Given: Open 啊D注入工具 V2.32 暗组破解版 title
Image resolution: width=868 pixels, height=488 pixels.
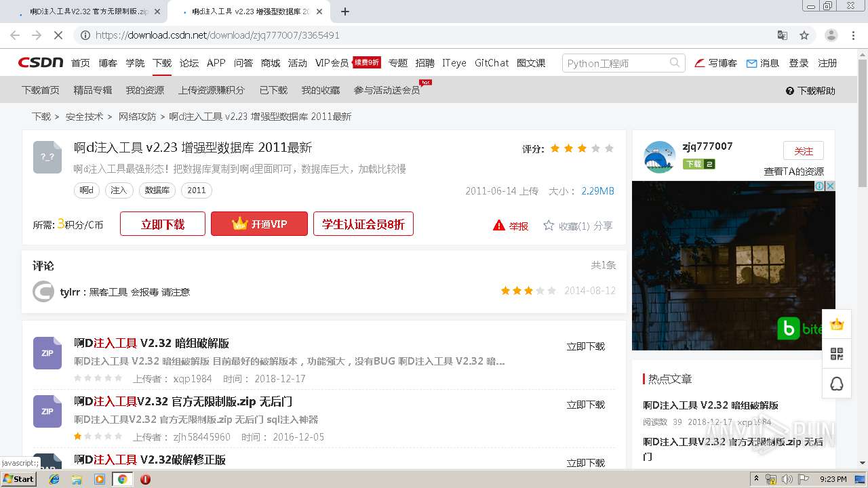Looking at the screenshot, I should (x=151, y=343).
